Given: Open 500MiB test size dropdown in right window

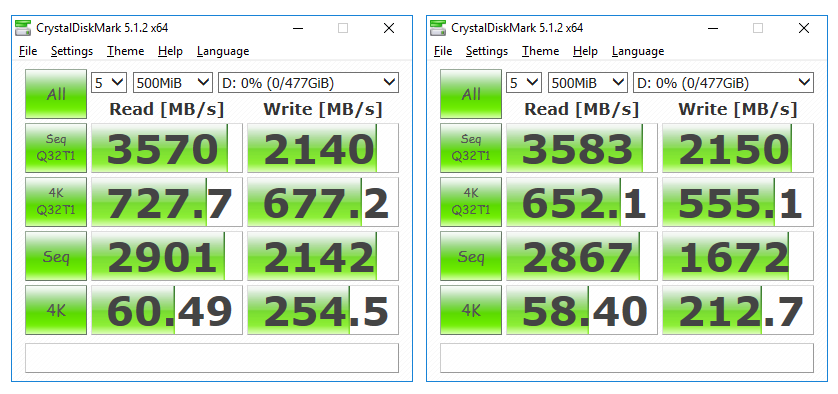Looking at the screenshot, I should (x=587, y=83).
